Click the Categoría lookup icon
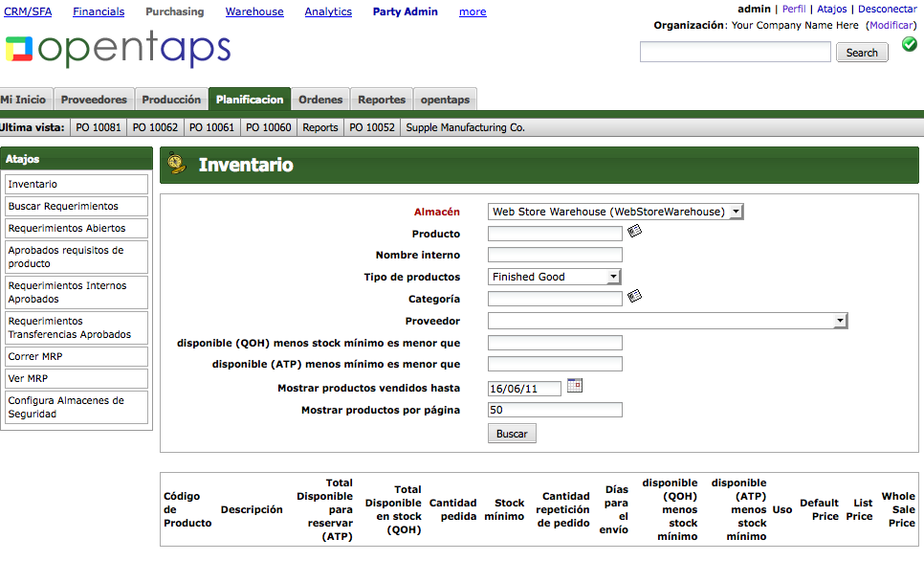 [x=634, y=297]
